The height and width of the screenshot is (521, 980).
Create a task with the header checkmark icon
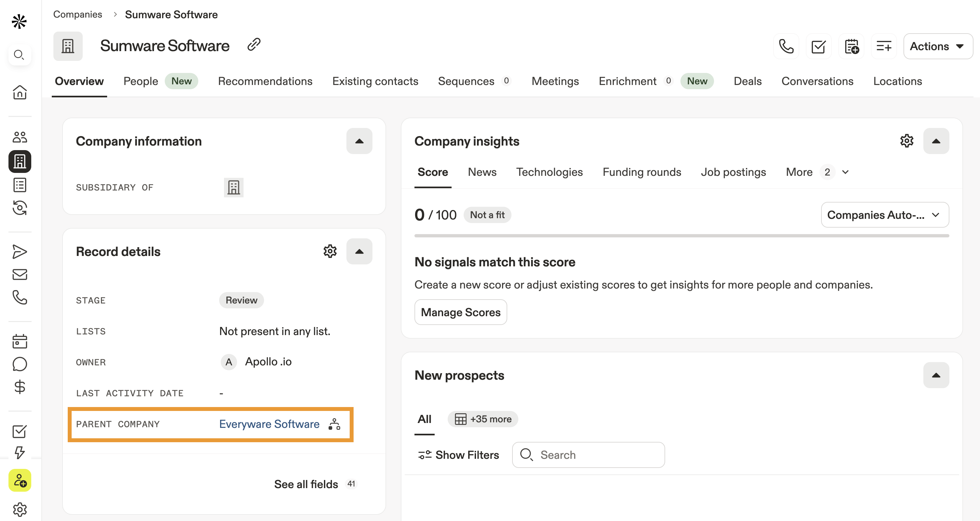[x=818, y=47]
